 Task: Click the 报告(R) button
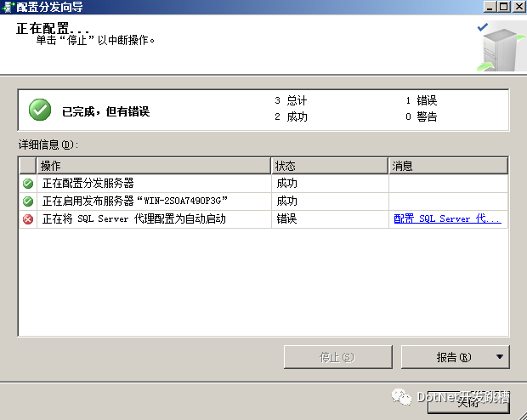(456, 357)
